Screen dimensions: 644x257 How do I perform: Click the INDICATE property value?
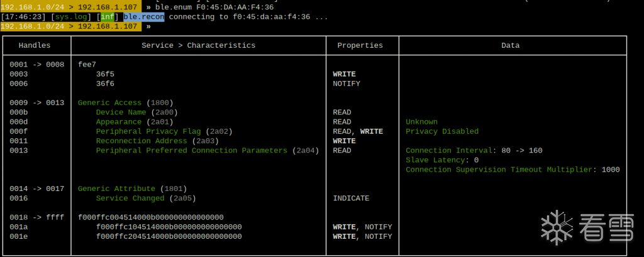(x=351, y=199)
